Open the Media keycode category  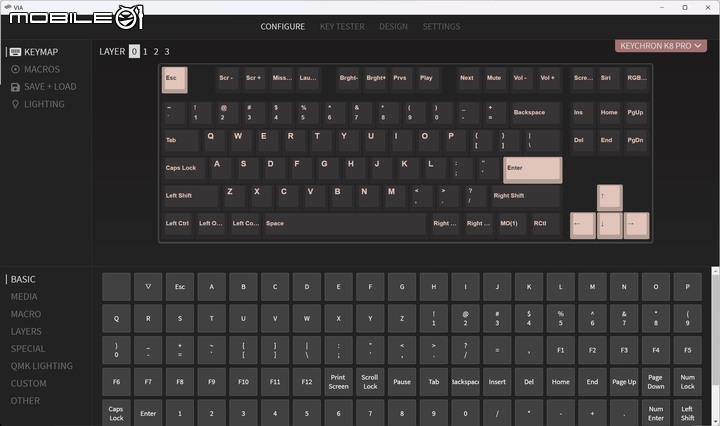coord(24,297)
